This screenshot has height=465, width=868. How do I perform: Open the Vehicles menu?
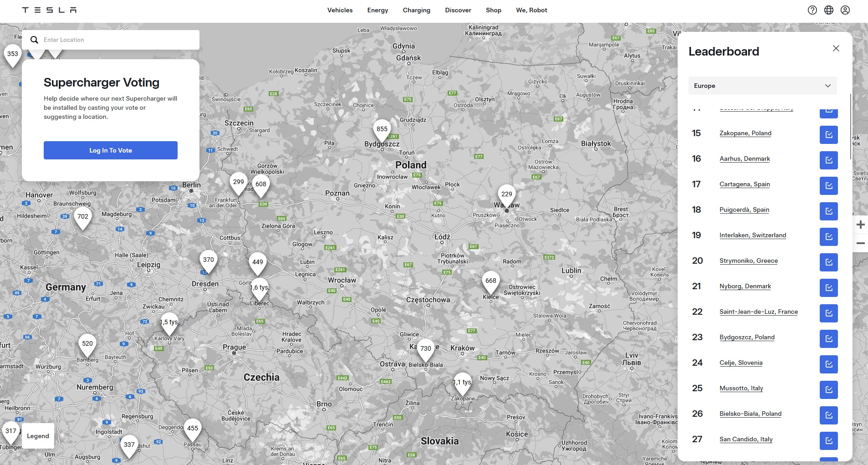[340, 10]
